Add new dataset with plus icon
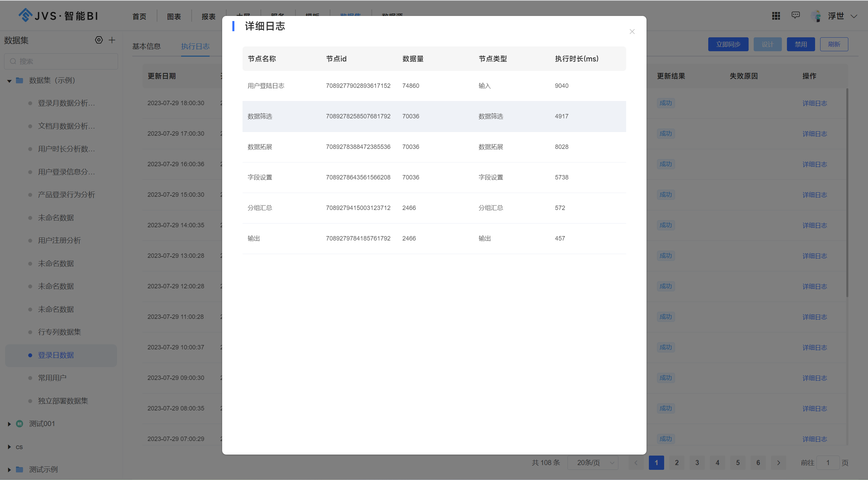Image resolution: width=868 pixels, height=480 pixels. click(112, 40)
